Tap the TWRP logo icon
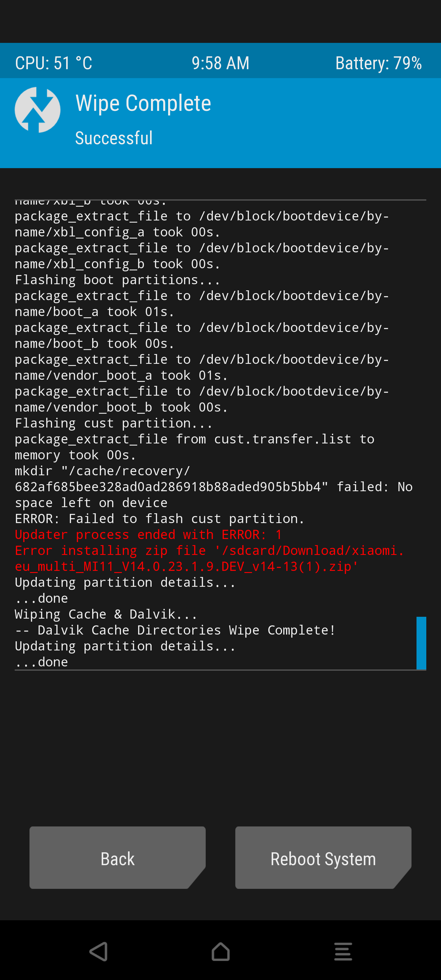 click(x=37, y=110)
